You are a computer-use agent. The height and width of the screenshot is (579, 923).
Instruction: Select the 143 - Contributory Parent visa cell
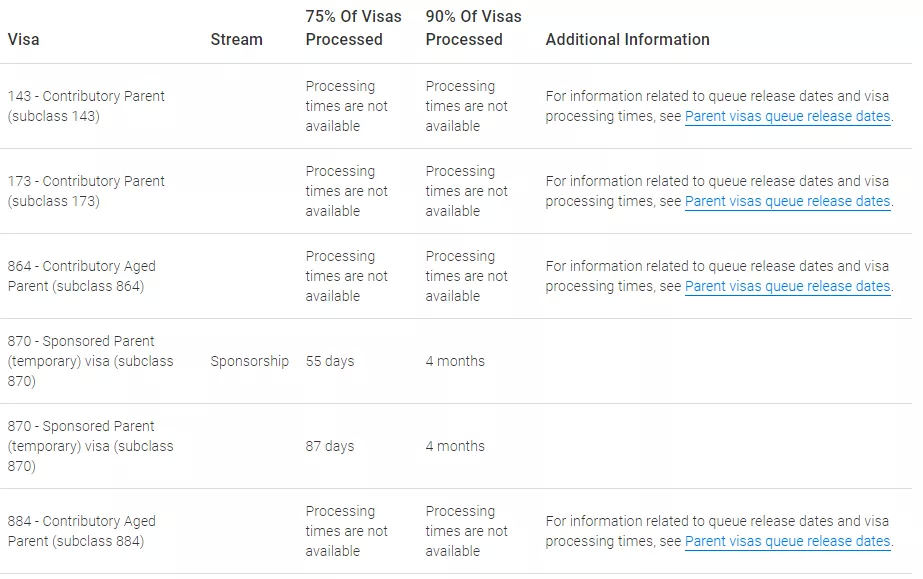click(x=86, y=106)
